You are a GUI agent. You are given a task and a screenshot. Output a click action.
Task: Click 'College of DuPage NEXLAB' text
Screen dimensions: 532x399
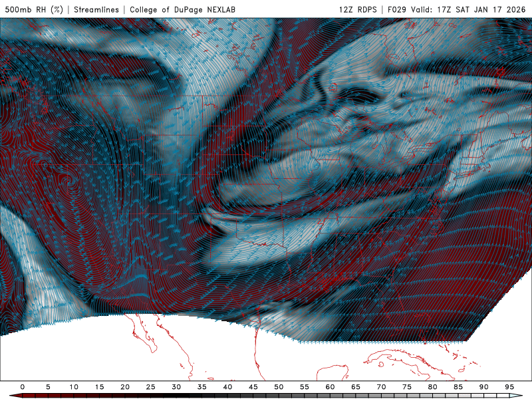(x=182, y=9)
